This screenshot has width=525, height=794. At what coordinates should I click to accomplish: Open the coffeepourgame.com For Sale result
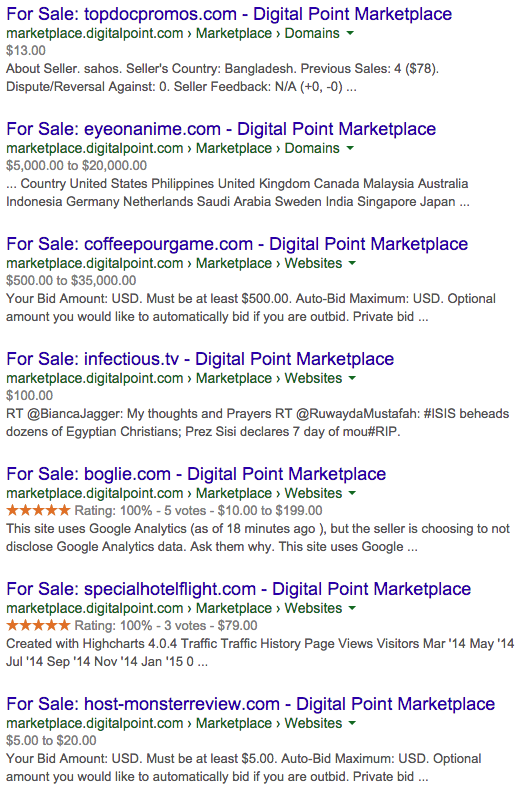pos(237,244)
